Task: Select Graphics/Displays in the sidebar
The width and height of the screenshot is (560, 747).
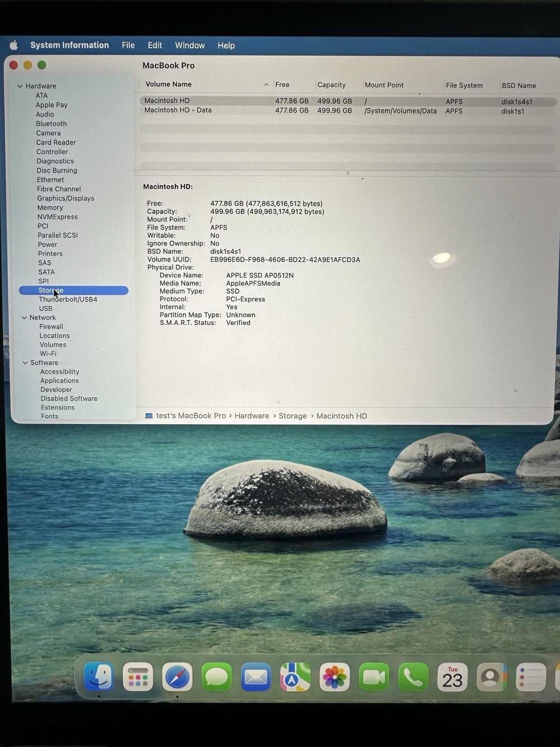Action: pos(66,198)
